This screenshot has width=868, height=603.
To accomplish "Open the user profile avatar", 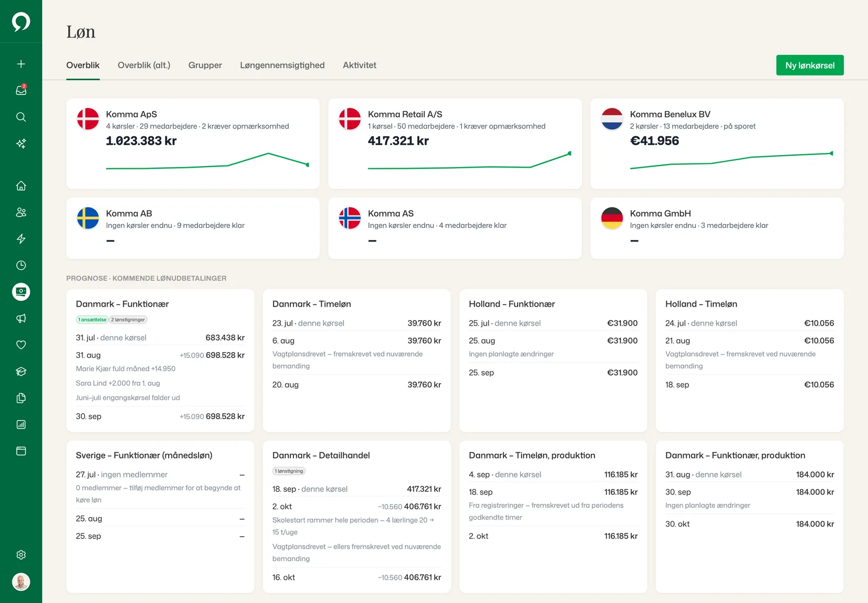I will [21, 582].
